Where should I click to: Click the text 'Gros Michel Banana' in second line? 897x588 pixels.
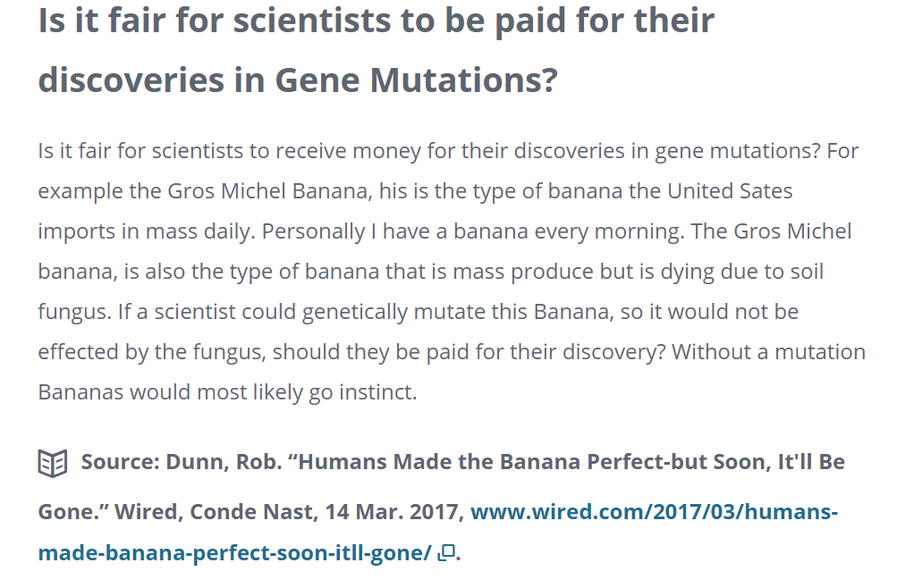pyautogui.click(x=267, y=191)
